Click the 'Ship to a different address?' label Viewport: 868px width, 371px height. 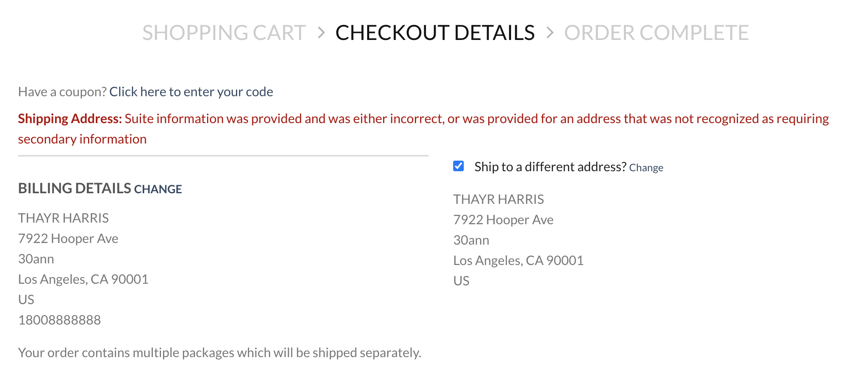click(550, 167)
